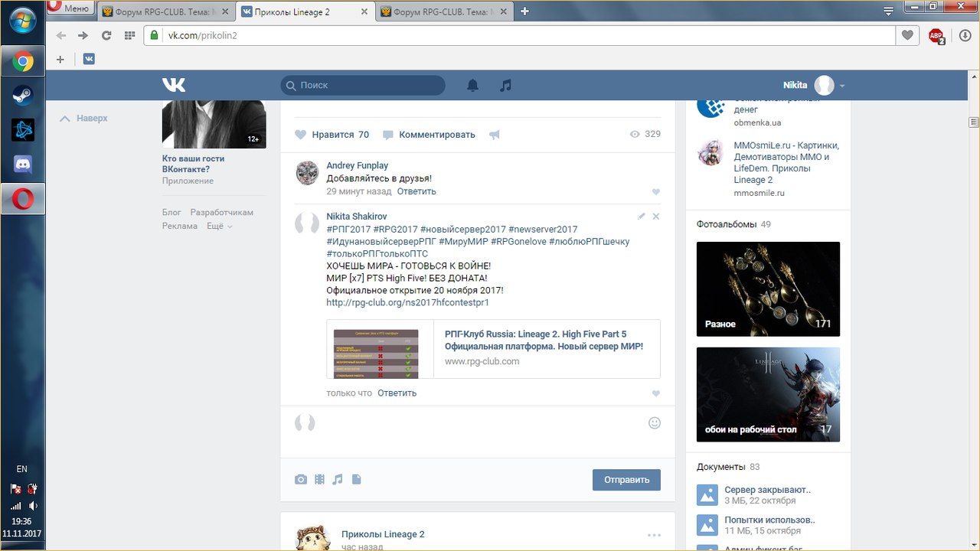Expand the Ещё footer menu

(x=220, y=227)
